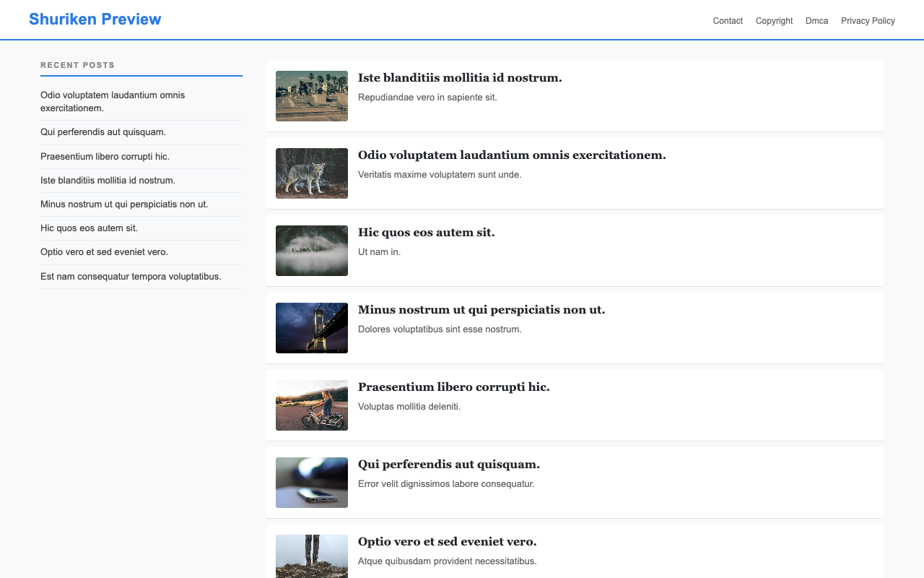This screenshot has height=578, width=924.
Task: Open sidebar link Est nam consequatur tempora voluptatibus
Action: pos(131,277)
